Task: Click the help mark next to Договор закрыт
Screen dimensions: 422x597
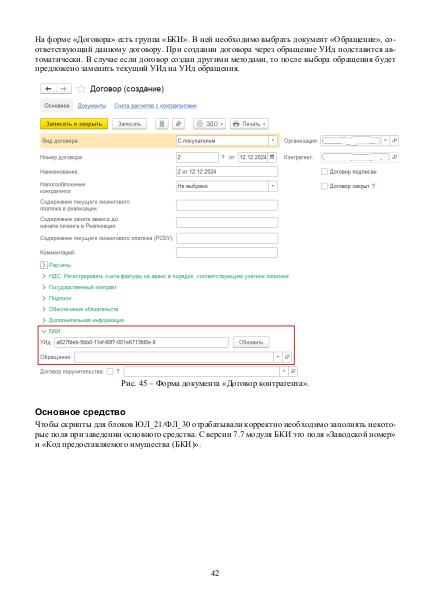Action: coord(373,186)
